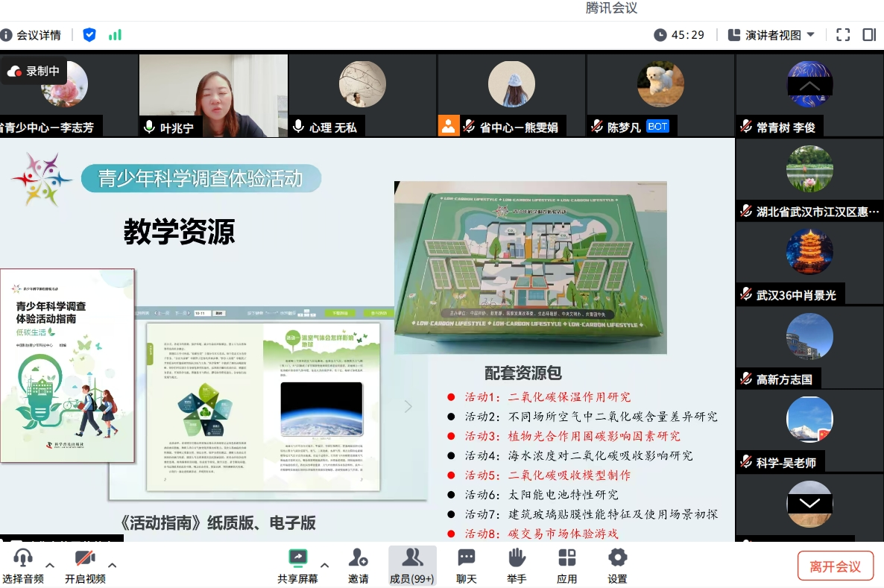
Task: Invite participants using 邀请
Action: coord(359,564)
